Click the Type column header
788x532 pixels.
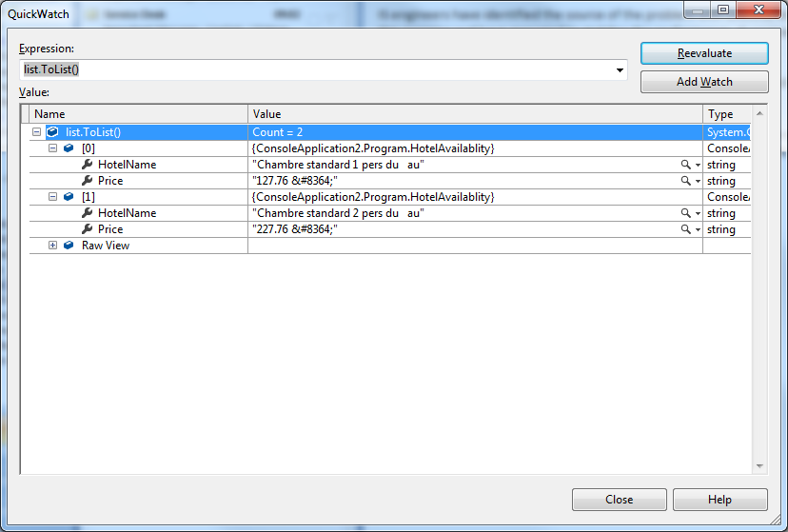pyautogui.click(x=727, y=114)
